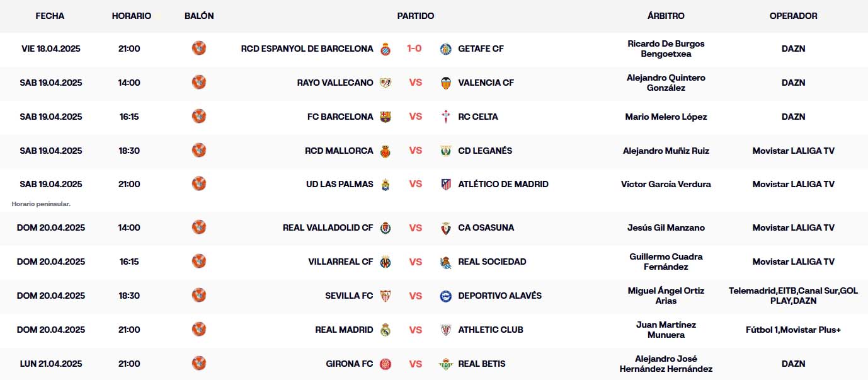Click the VS link for Girona vs Betis
Image resolution: width=868 pixels, height=380 pixels.
point(416,364)
